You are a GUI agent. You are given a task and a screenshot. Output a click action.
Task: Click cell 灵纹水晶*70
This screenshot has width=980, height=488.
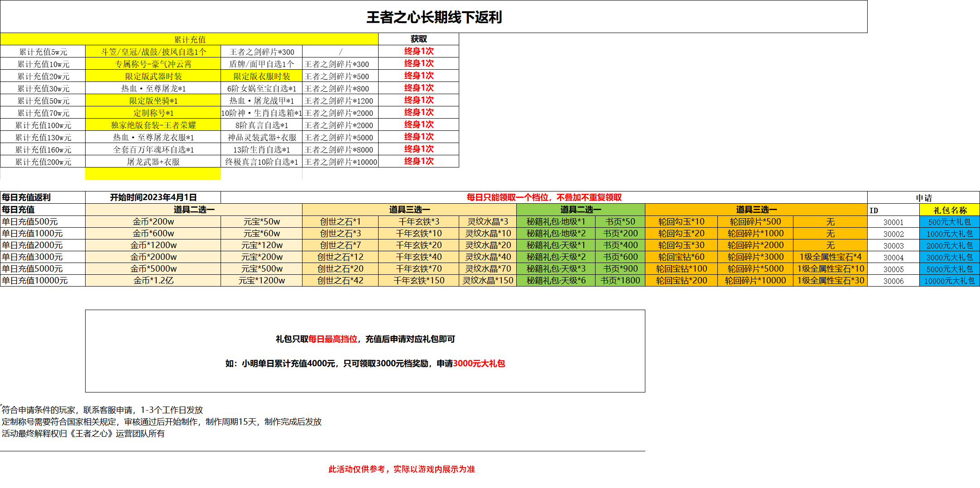[488, 269]
